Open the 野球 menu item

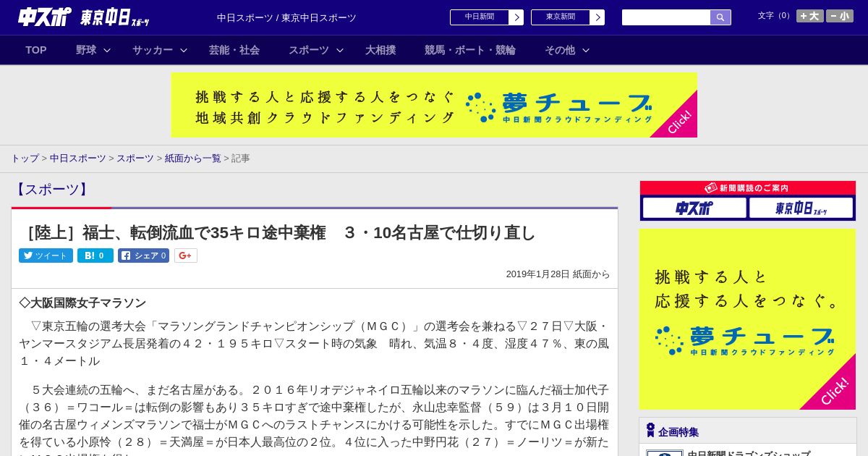click(86, 50)
